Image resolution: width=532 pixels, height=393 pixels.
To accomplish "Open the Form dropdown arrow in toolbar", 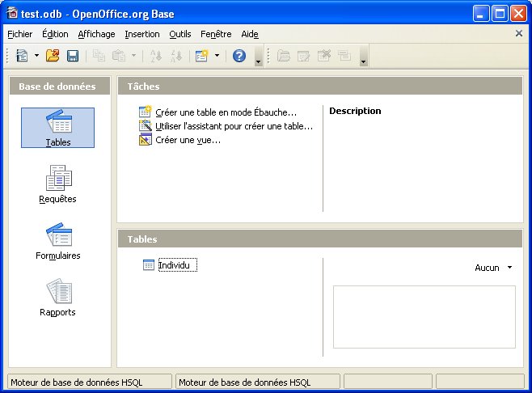I will click(x=217, y=55).
